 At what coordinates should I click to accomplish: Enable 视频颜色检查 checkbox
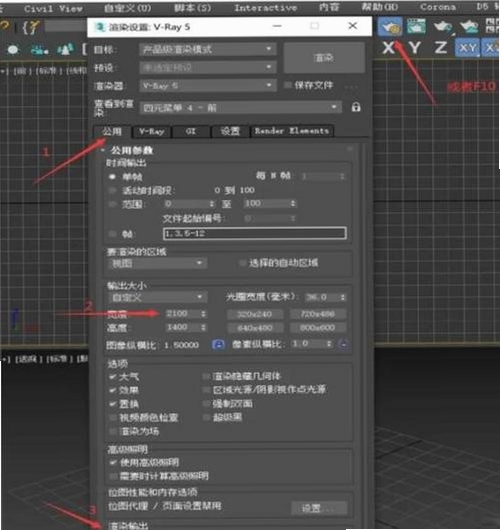tap(113, 417)
